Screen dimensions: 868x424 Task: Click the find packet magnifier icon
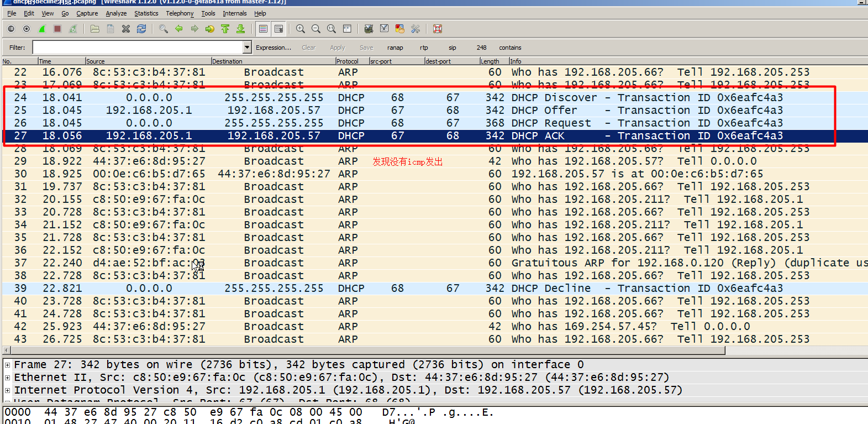(164, 29)
